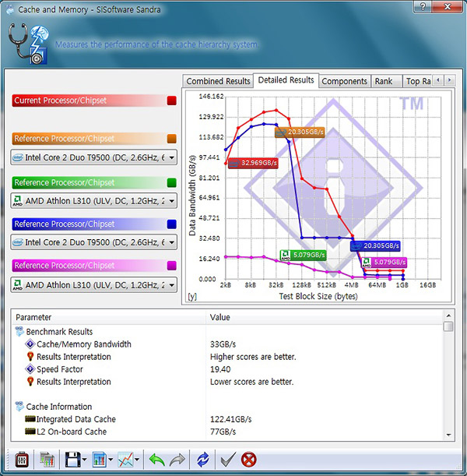Open magenta reference AMD Athlon L310 dropdown
Screen dimensions: 467x476
(x=93, y=285)
